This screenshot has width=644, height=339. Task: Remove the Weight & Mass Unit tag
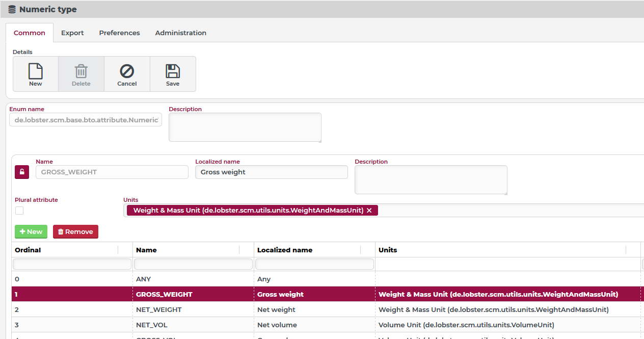click(369, 211)
